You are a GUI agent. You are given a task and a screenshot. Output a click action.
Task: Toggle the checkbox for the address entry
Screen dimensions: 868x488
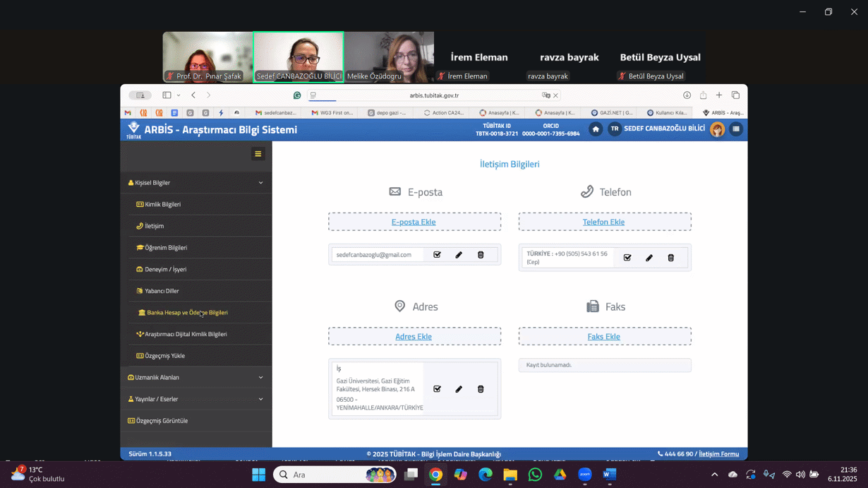tap(437, 389)
